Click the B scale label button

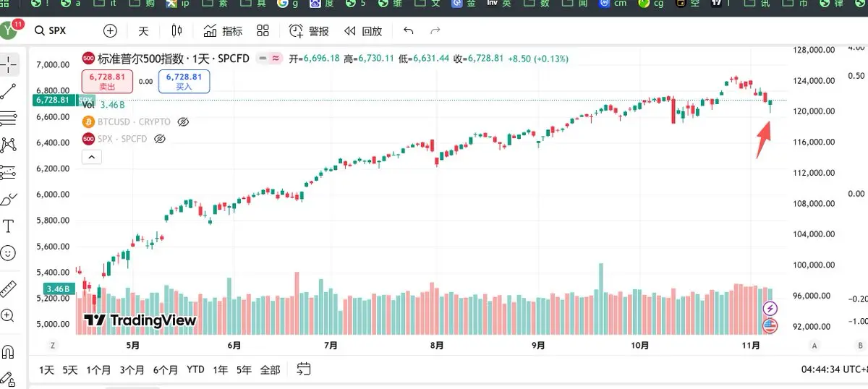click(859, 345)
